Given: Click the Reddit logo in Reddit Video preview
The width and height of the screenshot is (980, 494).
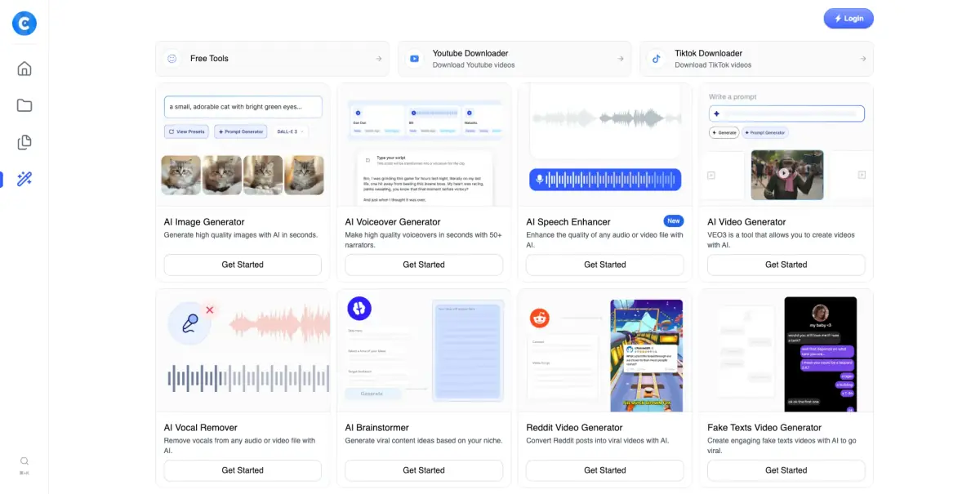Looking at the screenshot, I should coord(540,318).
